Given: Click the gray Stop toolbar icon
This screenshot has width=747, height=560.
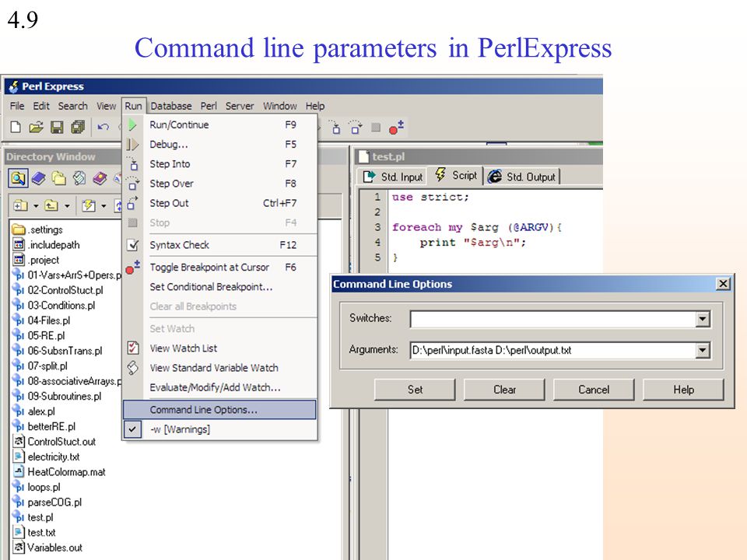Looking at the screenshot, I should tap(376, 127).
